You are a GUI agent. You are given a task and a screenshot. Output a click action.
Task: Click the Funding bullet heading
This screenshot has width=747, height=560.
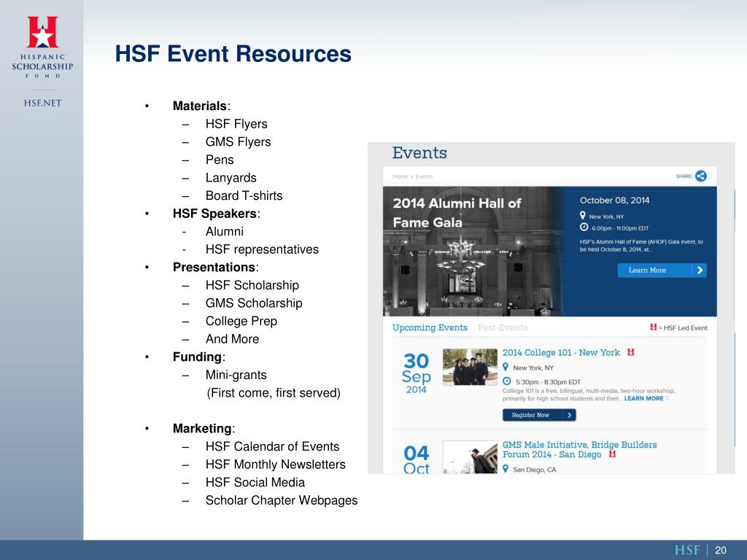[x=198, y=357]
